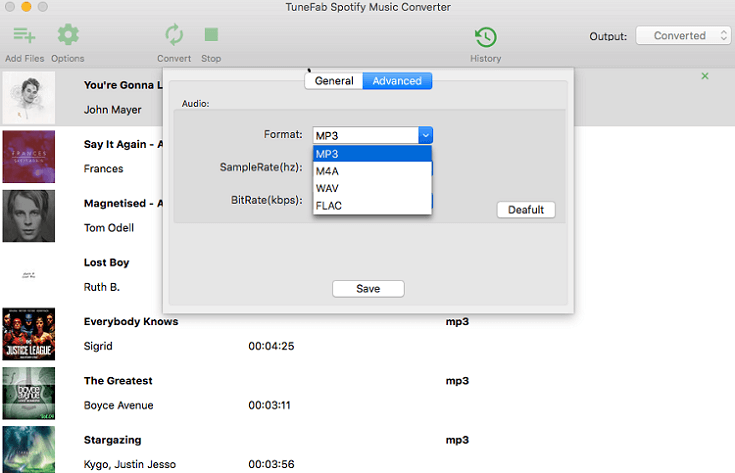Click artist name Boyce Avenue

tap(119, 405)
